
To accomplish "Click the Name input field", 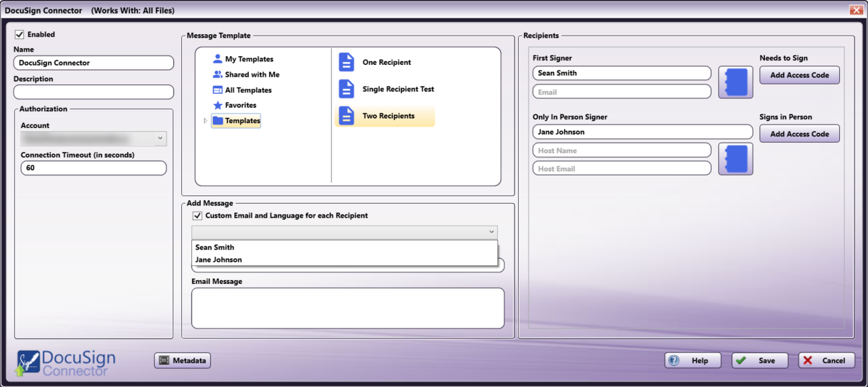I will click(94, 63).
